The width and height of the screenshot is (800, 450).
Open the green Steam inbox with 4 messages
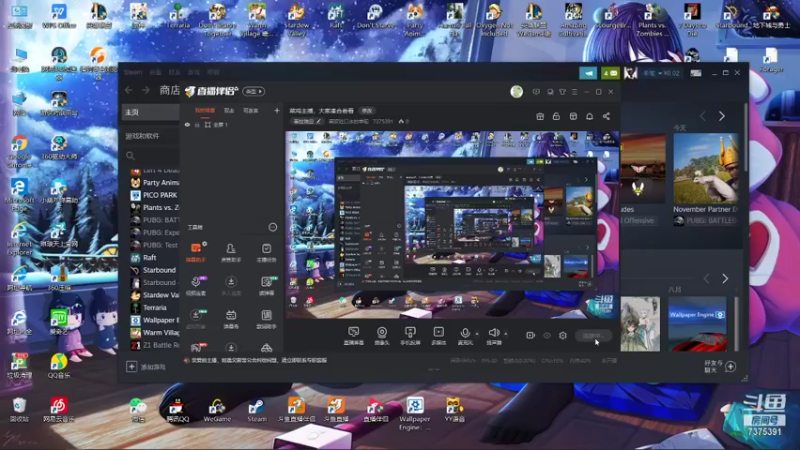point(610,73)
